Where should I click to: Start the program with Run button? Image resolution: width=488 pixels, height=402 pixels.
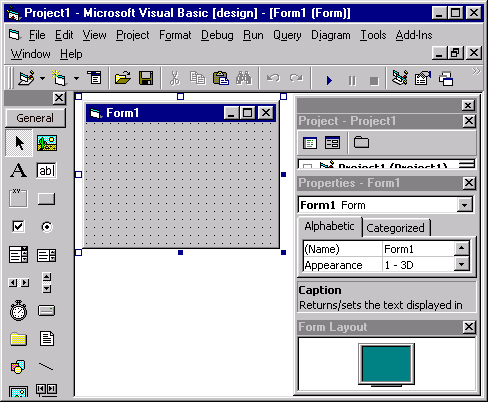point(329,80)
